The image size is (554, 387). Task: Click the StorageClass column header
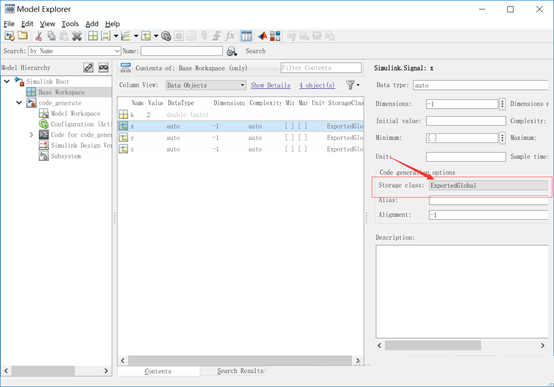pos(345,103)
